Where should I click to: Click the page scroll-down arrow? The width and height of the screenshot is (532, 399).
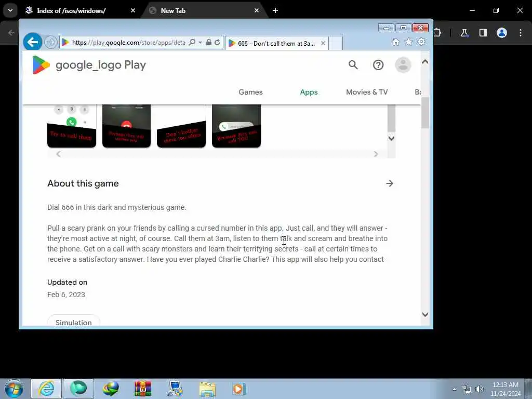425,314
